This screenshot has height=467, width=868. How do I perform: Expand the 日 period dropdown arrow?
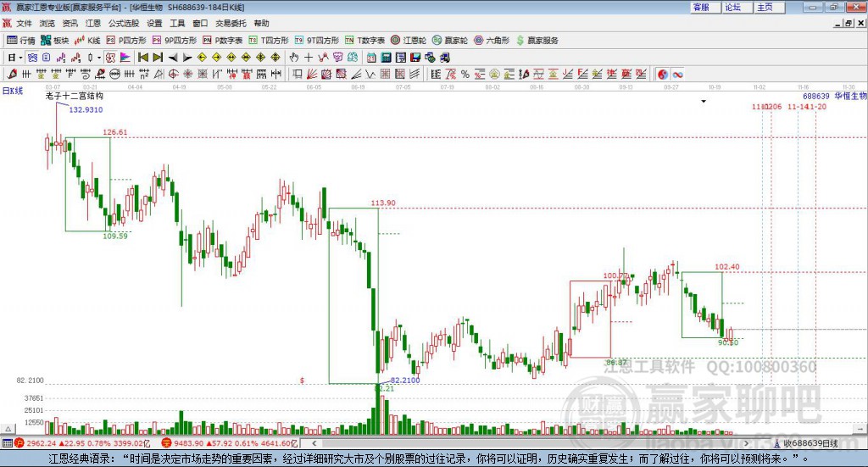coord(20,58)
